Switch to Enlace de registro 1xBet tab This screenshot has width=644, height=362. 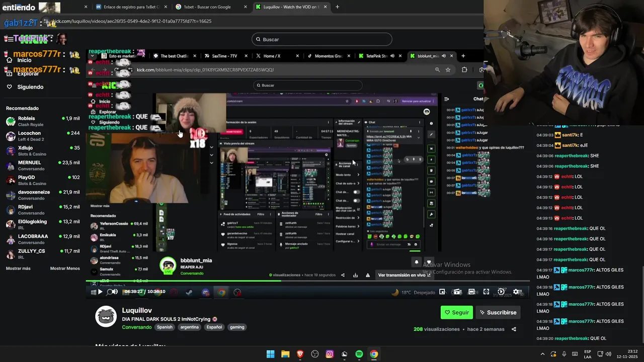(x=131, y=7)
